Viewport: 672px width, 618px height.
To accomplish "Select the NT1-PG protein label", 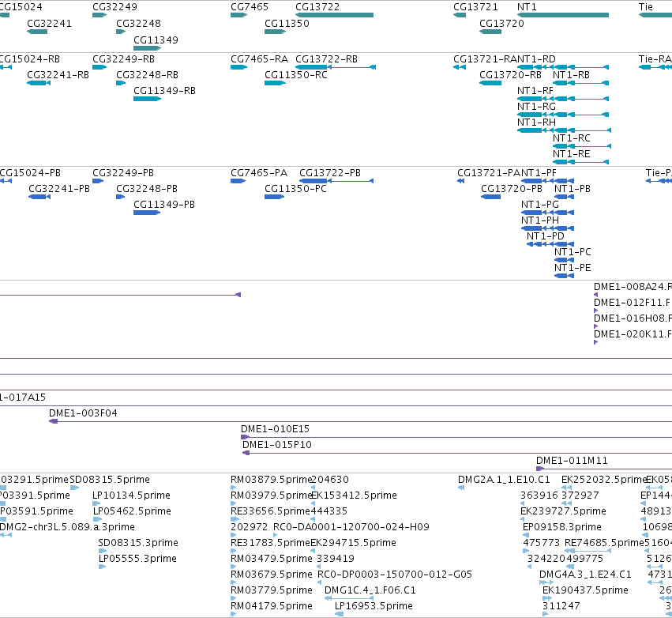I will pyautogui.click(x=540, y=205).
